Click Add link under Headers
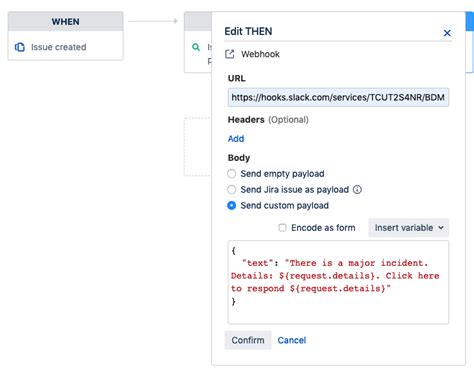This screenshot has height=372, width=474. tap(236, 139)
